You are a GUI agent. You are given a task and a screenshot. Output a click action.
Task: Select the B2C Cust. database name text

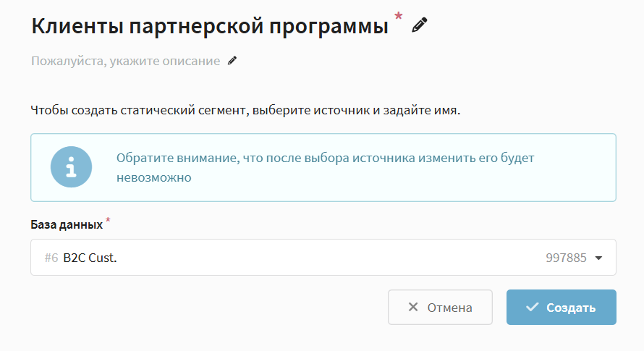(x=90, y=258)
